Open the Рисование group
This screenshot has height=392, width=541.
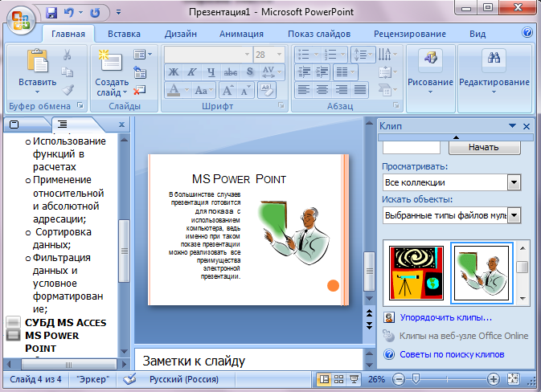click(430, 78)
